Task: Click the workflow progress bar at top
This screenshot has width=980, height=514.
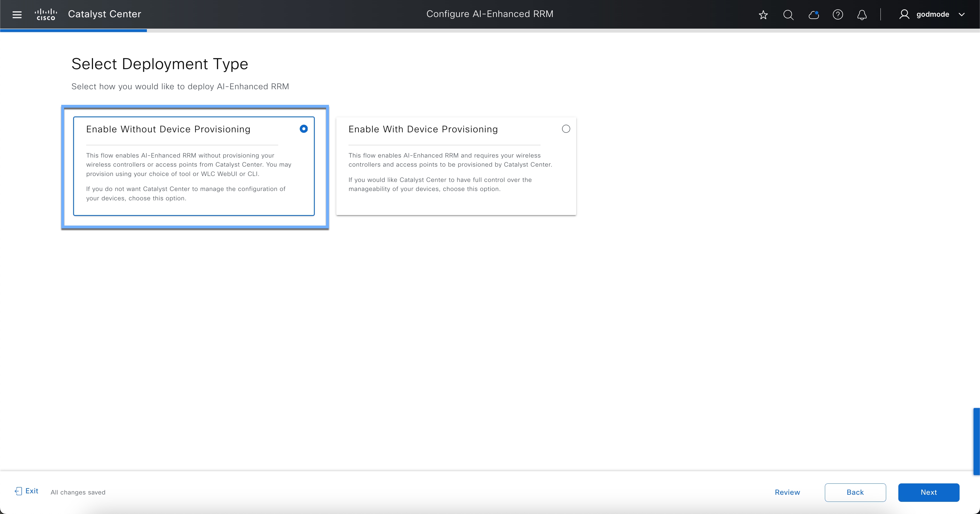Action: click(x=73, y=30)
